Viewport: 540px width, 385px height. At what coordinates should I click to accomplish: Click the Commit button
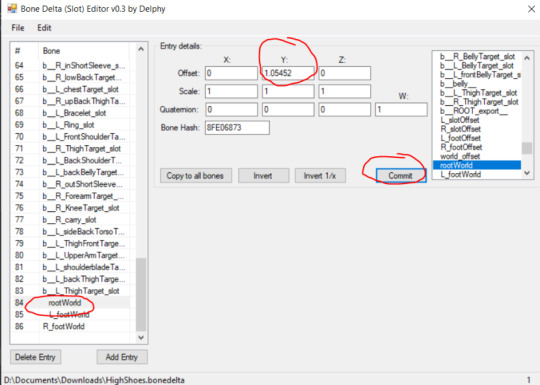401,176
